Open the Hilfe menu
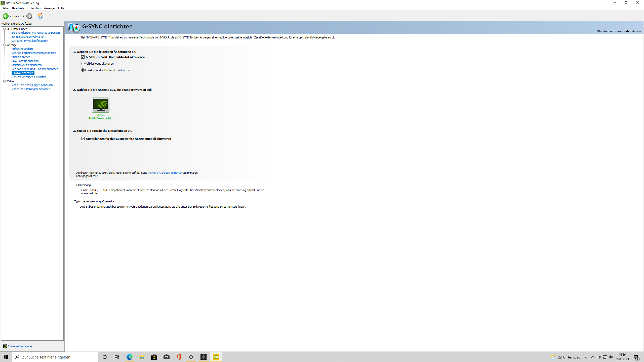The height and width of the screenshot is (362, 644). pos(61,8)
